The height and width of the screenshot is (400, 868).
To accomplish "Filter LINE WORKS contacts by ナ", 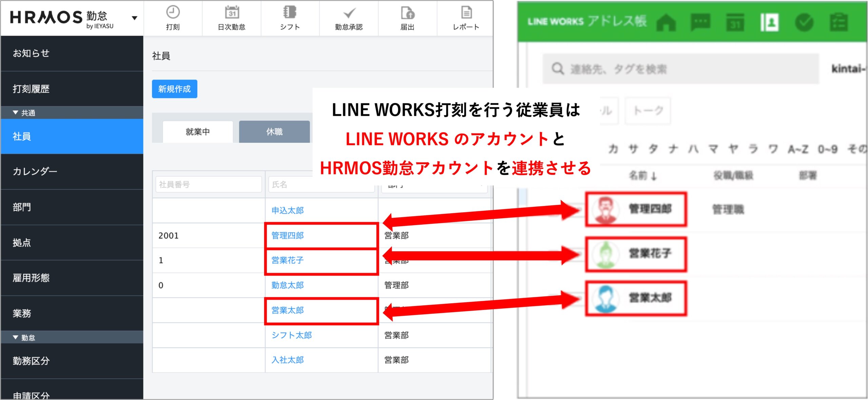I will click(673, 149).
